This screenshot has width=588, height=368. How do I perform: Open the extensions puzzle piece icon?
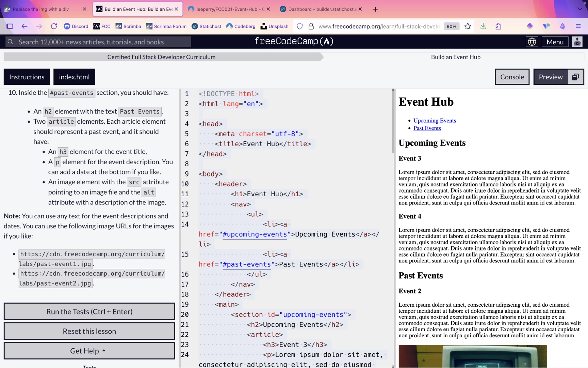pyautogui.click(x=499, y=26)
